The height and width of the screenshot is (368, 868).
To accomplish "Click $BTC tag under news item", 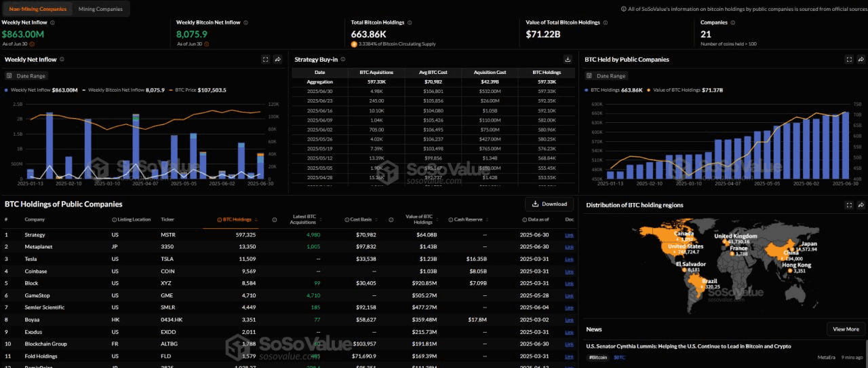I will 620,357.
